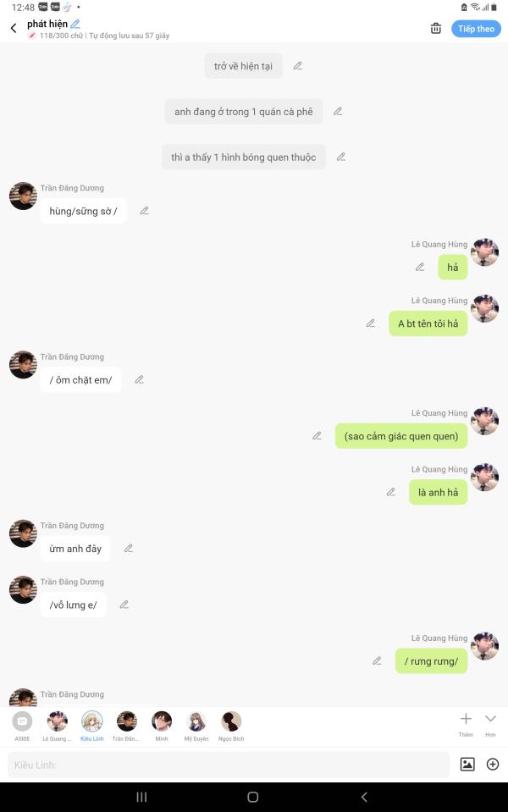Go back using the header back arrow
Viewport: 508px width, 812px height.
pos(14,28)
